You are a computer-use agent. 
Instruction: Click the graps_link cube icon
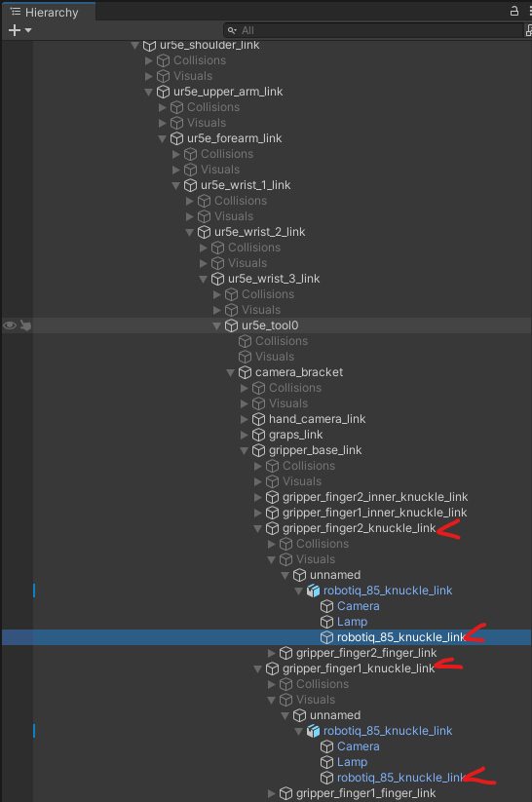(259, 435)
